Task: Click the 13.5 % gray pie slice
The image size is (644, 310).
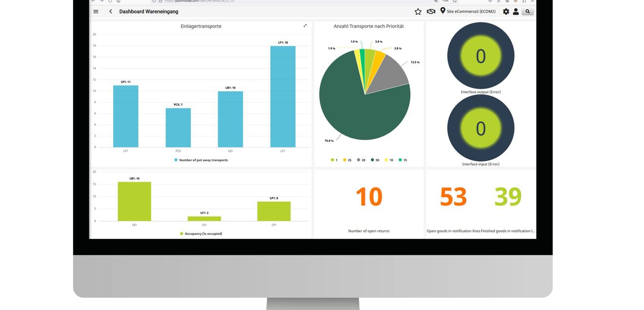Action: coord(391,76)
